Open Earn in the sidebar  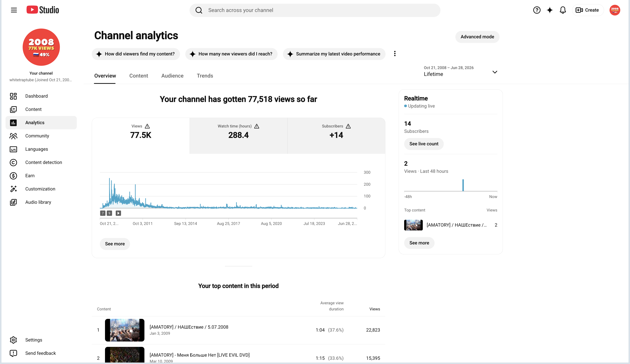[x=41, y=176]
